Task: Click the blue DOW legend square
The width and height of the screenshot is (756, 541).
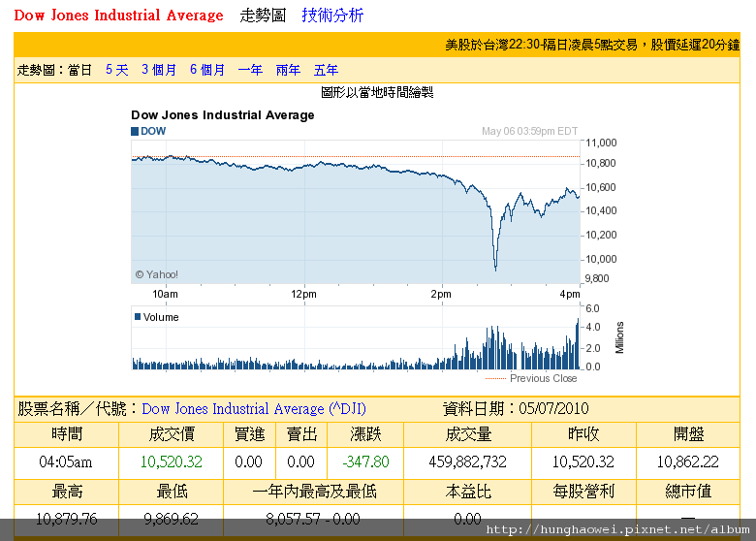Action: [x=135, y=131]
